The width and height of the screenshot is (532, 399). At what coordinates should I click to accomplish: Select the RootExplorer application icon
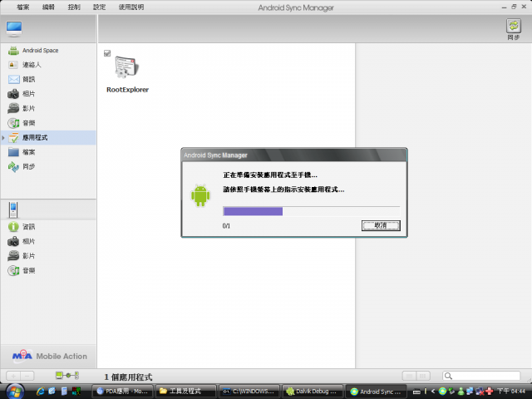pos(126,66)
